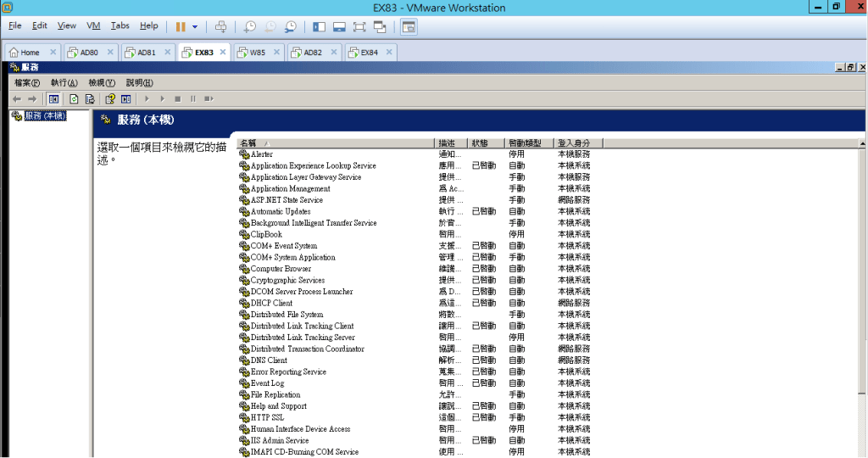Switch to the AD81 virtual machine tab
868x458 pixels.
[x=146, y=53]
